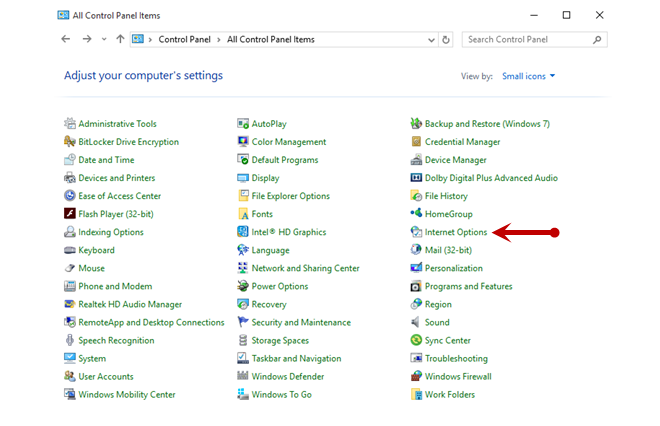The width and height of the screenshot is (660, 426).
Task: Click the Windows To Go icon
Action: tap(243, 394)
